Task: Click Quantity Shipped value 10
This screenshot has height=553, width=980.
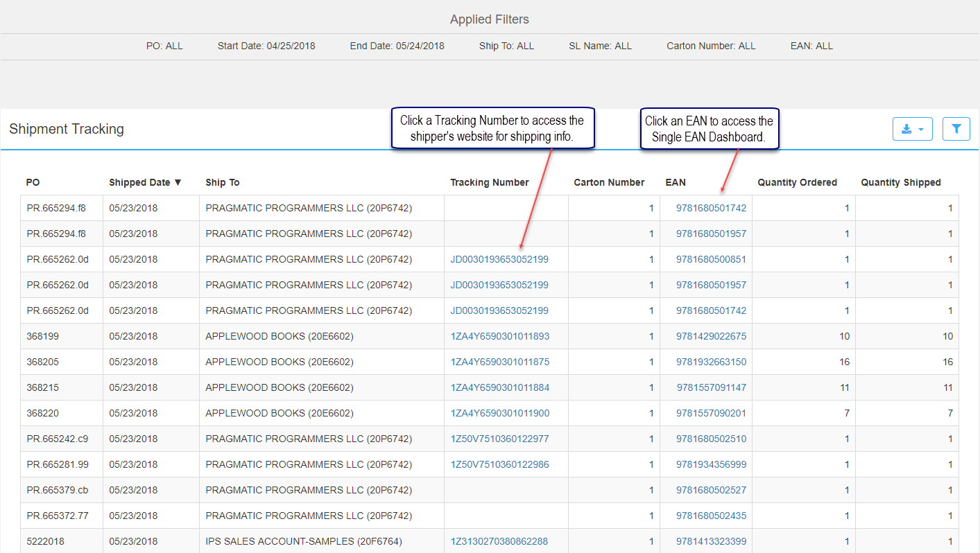Action: pyautogui.click(x=947, y=336)
